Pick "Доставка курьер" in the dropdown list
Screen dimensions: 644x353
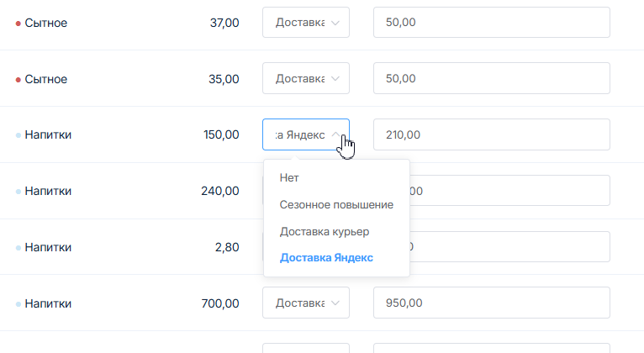tap(325, 231)
